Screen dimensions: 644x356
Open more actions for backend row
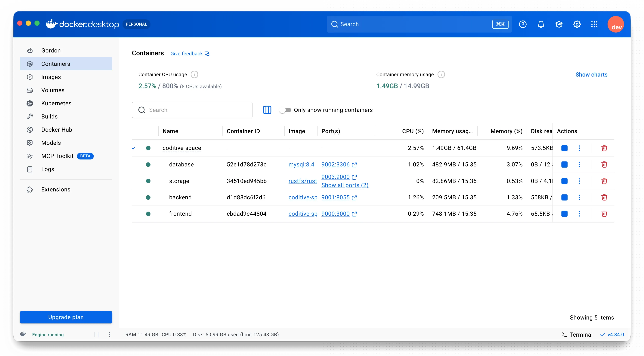(579, 197)
